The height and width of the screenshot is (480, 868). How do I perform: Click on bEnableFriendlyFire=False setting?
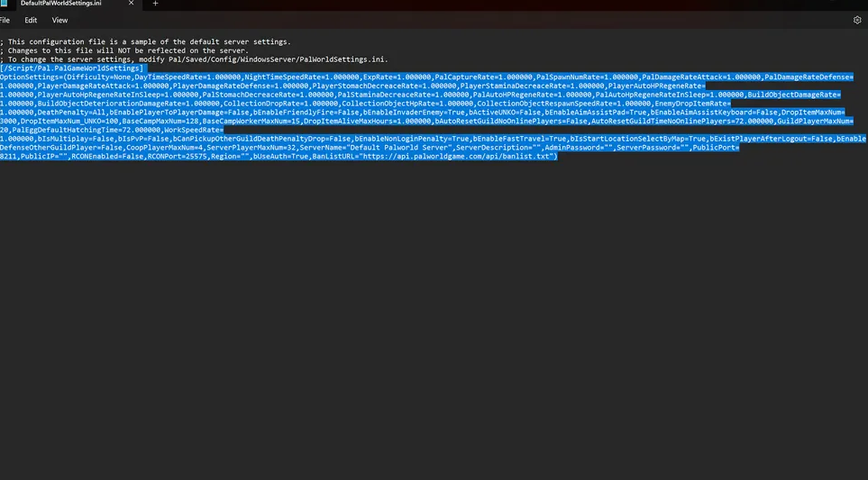pos(306,113)
